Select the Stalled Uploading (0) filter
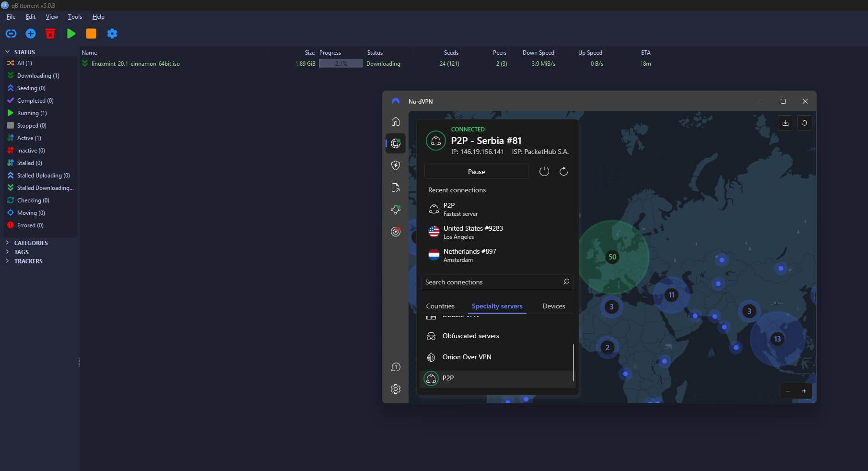868x471 pixels. tap(40, 176)
